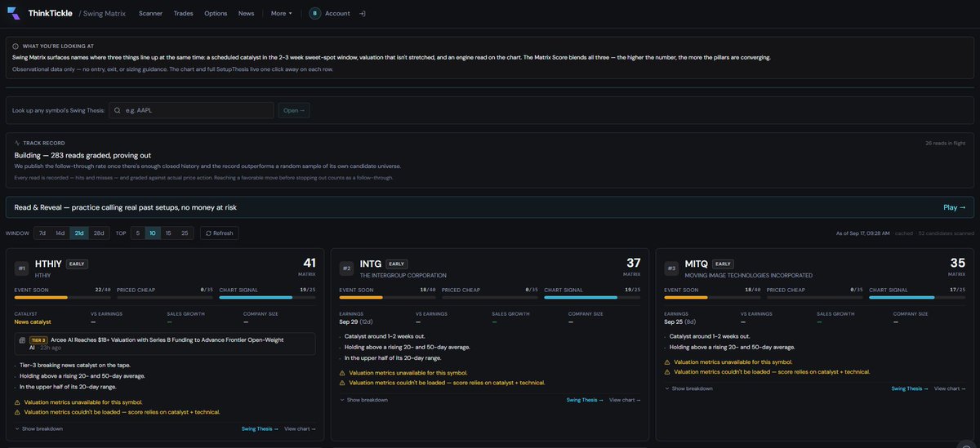Click the logout arrow icon beside Account

click(363, 13)
